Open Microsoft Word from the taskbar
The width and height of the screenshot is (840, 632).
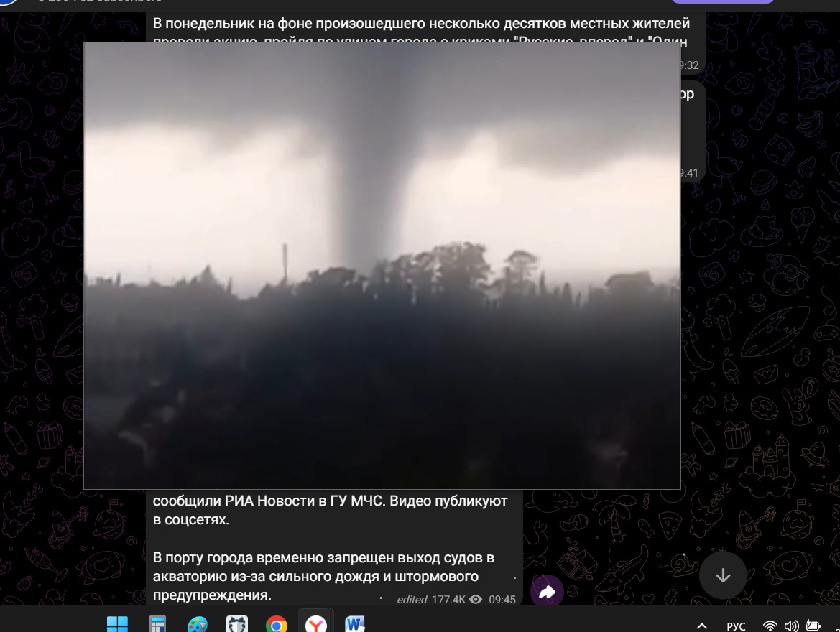[355, 624]
